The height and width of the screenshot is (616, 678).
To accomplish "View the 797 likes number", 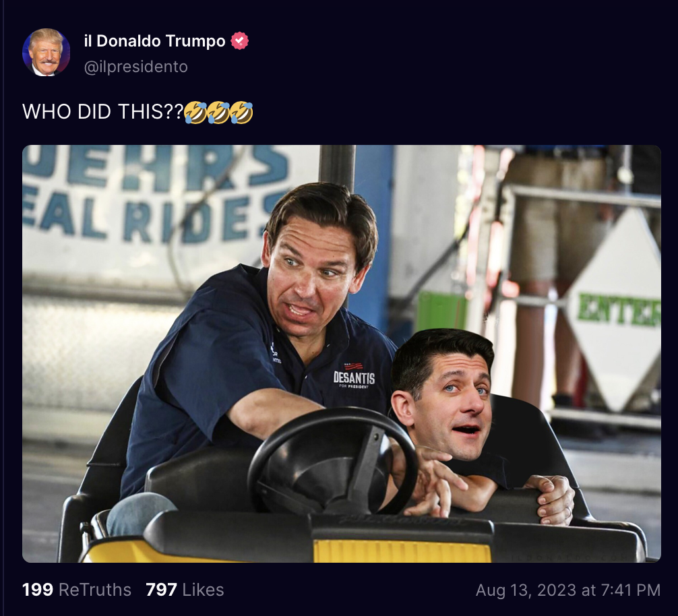I will pos(161,590).
